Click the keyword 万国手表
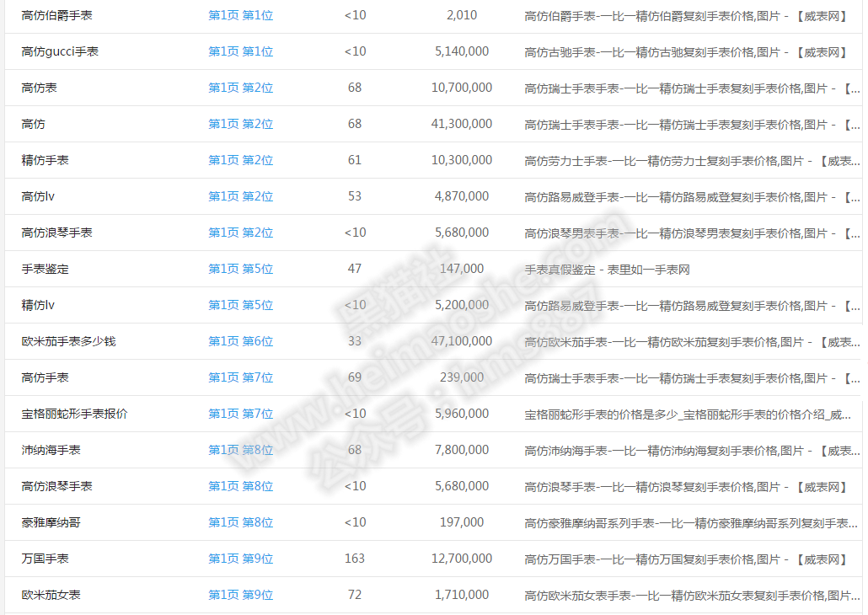 click(x=46, y=559)
